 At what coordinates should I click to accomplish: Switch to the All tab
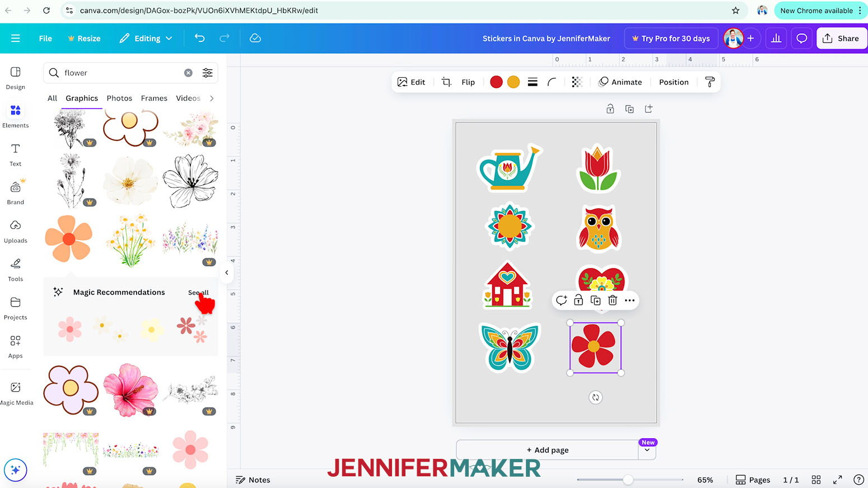point(52,98)
